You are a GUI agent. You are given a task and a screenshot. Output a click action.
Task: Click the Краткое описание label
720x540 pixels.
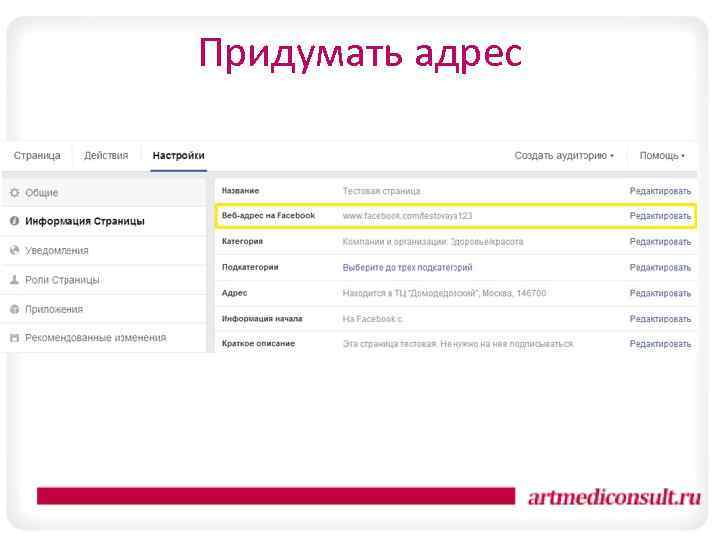[259, 343]
